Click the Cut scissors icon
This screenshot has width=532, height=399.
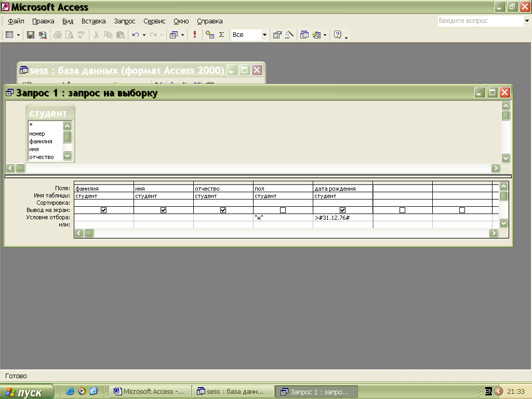coord(96,35)
